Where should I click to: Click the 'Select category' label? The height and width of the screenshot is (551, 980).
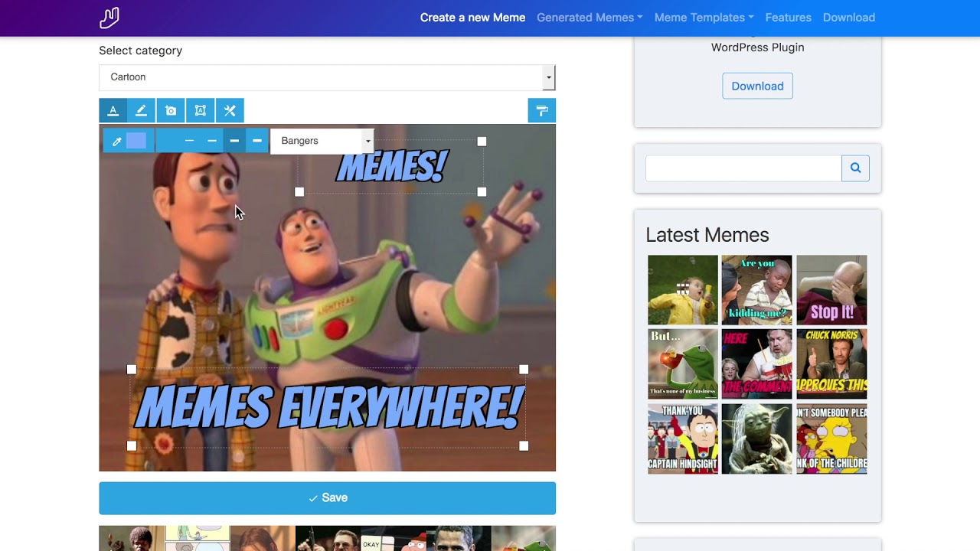pyautogui.click(x=140, y=51)
